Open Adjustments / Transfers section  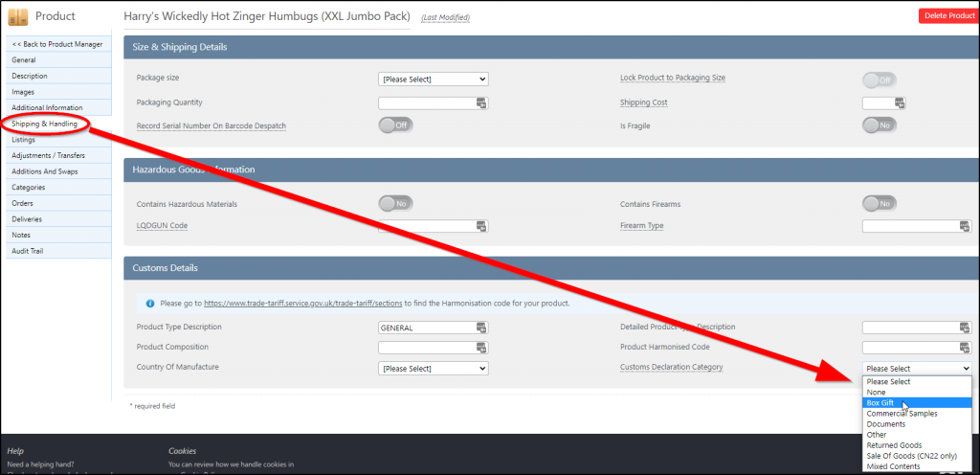coord(58,155)
